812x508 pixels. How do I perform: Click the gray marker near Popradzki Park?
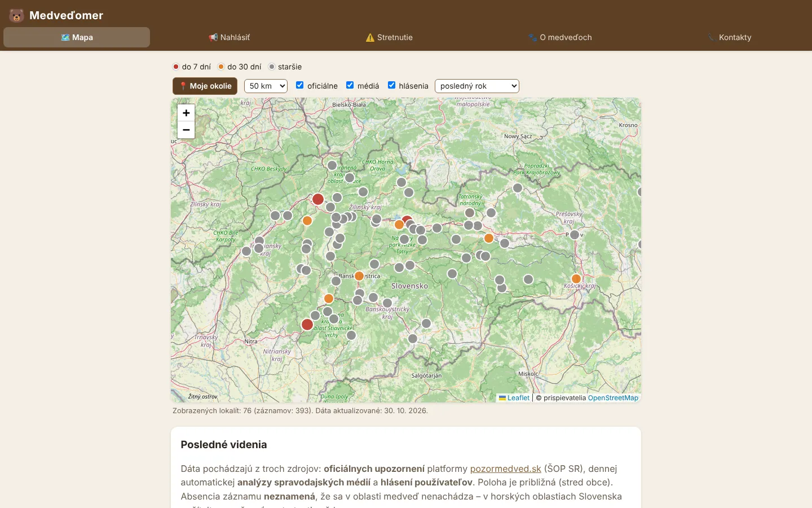[518, 188]
